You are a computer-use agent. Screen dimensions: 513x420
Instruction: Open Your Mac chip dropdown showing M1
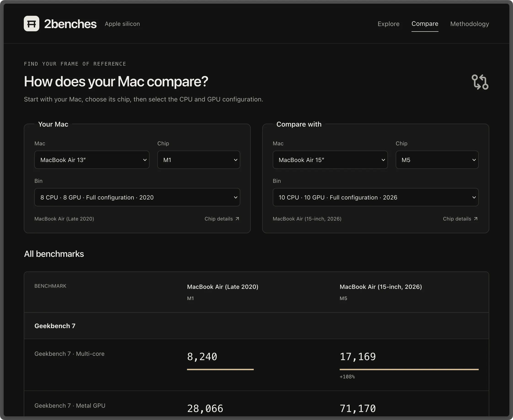click(x=198, y=160)
